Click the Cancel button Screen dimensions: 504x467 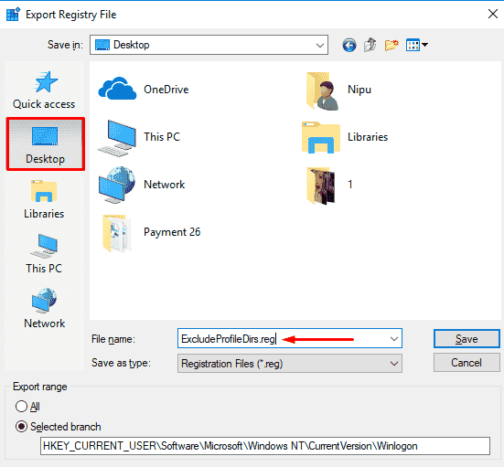(x=467, y=363)
